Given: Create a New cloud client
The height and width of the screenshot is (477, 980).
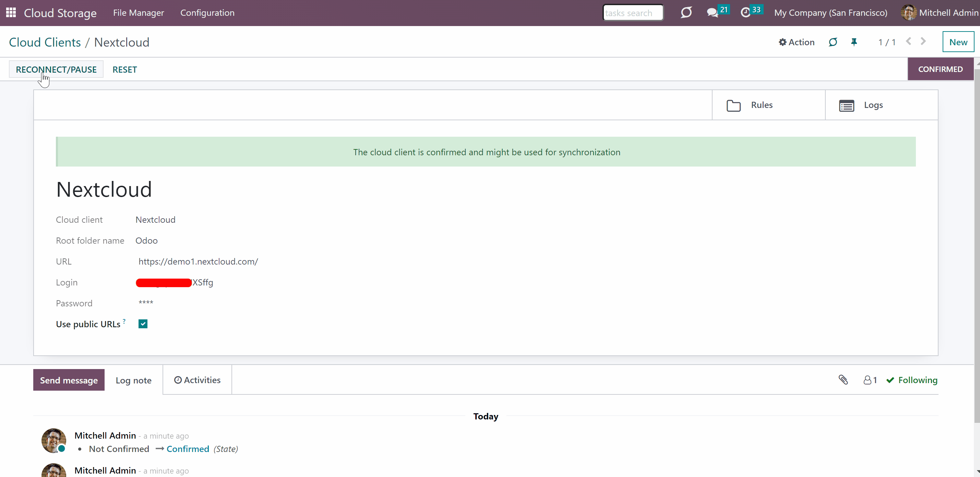Looking at the screenshot, I should pos(958,42).
